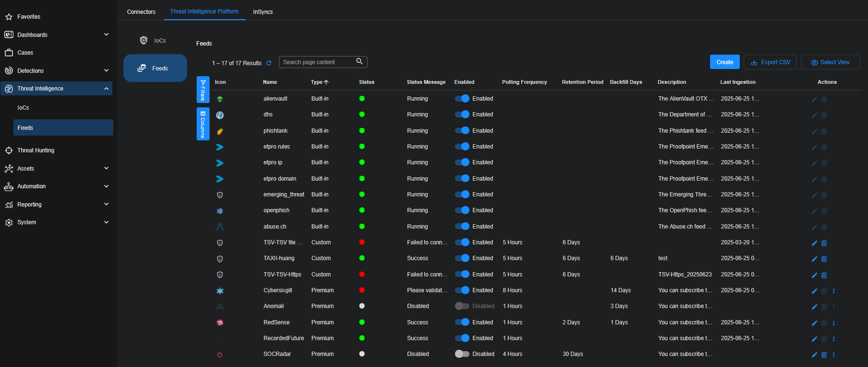868x367 pixels.
Task: Open the Columns chooser panel
Action: click(x=203, y=124)
